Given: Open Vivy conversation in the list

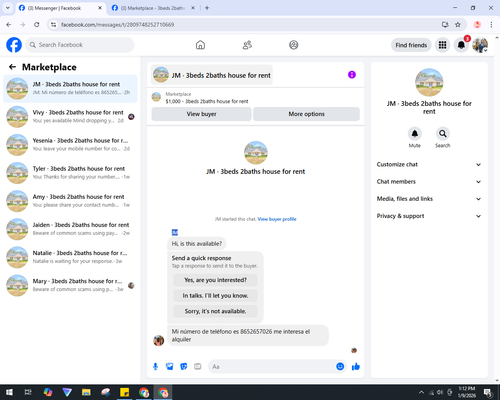Looking at the screenshot, I should point(70,117).
